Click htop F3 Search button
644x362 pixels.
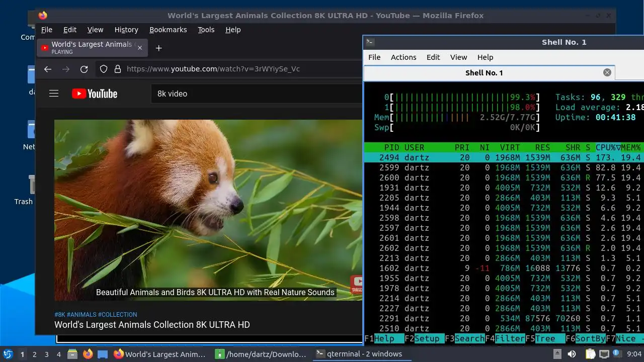465,338
